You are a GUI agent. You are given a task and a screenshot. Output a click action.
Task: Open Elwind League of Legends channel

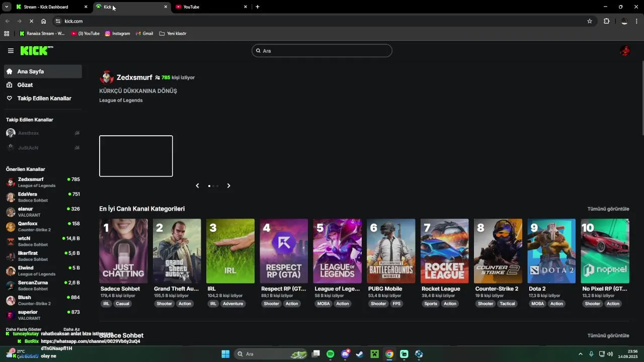[x=43, y=270]
